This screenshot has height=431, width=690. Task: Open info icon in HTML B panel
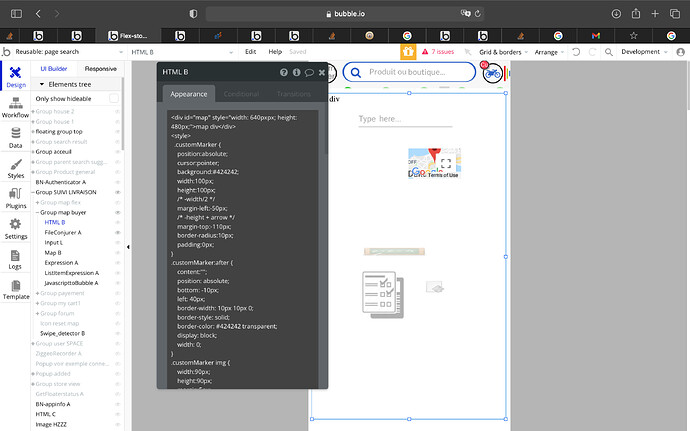coord(297,72)
